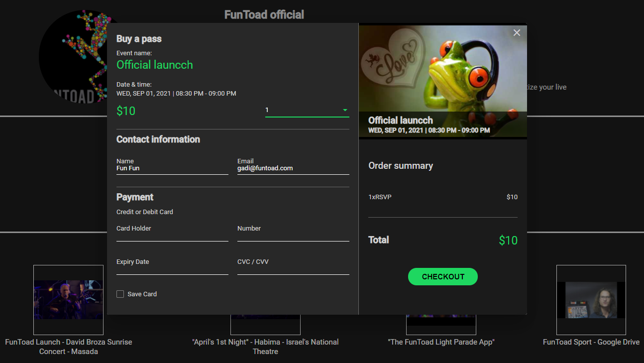Open the FunToad Sport Google Drive thumbnail

coord(591,300)
